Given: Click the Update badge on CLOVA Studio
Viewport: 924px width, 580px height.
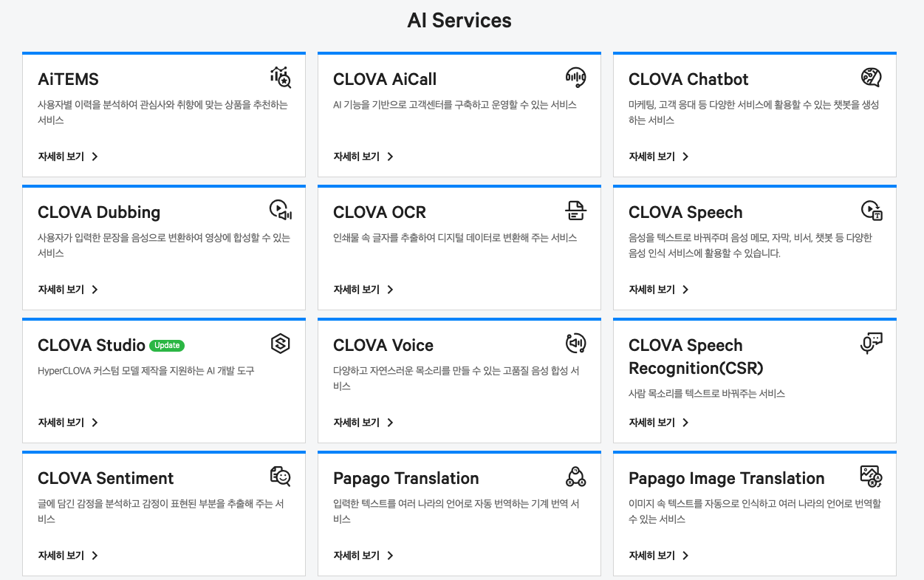Looking at the screenshot, I should point(167,346).
